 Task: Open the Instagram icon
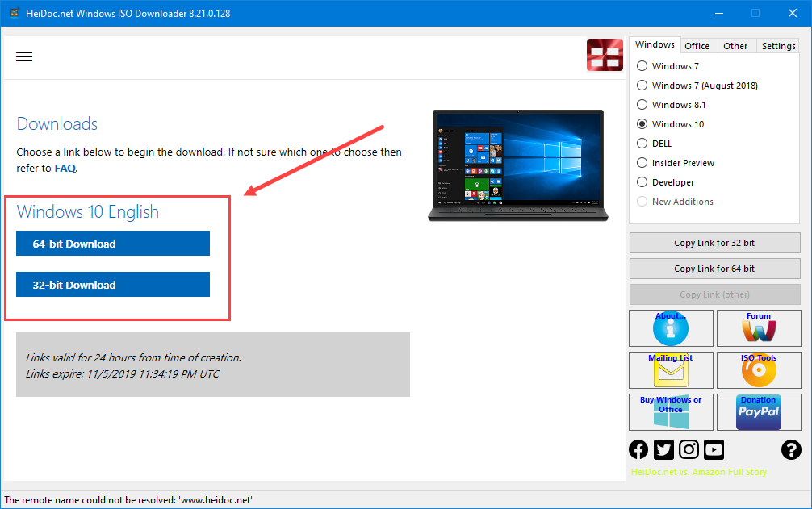tap(689, 449)
